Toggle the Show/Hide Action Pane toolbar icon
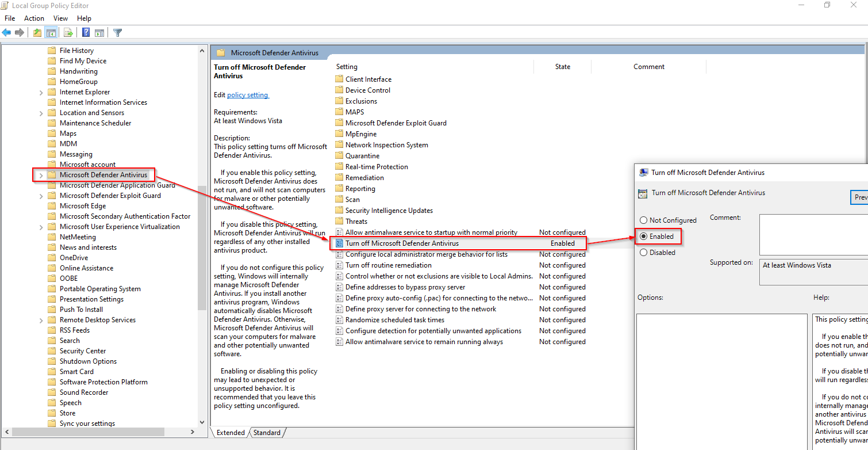This screenshot has width=868, height=450. pos(99,33)
